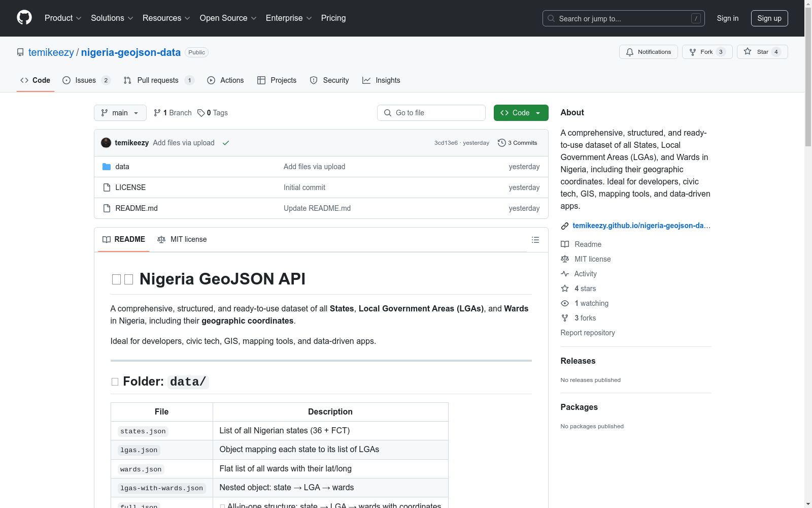This screenshot has height=508, width=812.
Task: Click the Readme book icon in About
Action: point(565,244)
